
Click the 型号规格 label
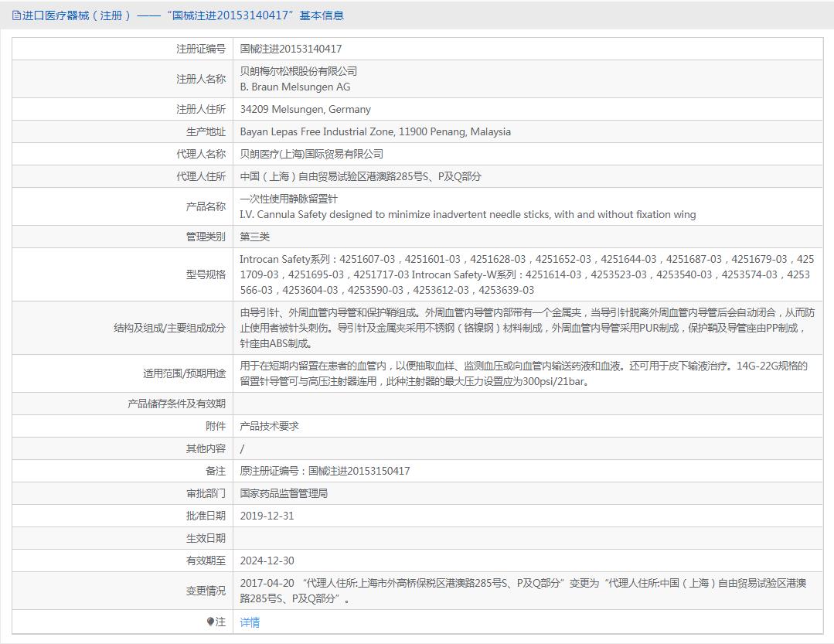click(x=206, y=274)
